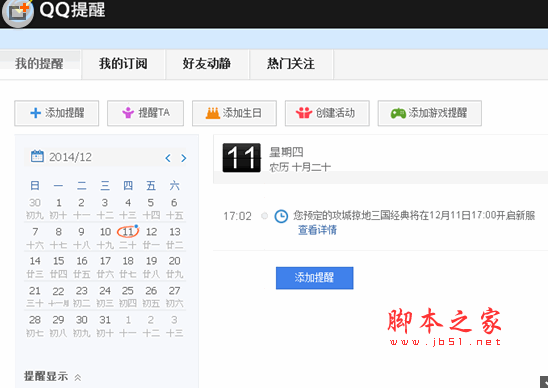Go to next month with right arrow
Screen dimensions: 548x388
pyautogui.click(x=184, y=158)
